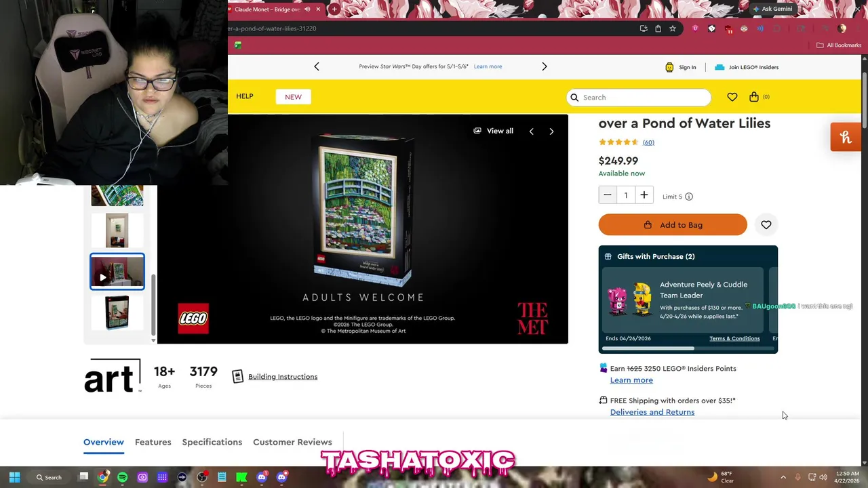Screen dimensions: 868x488
Task: Open Deliveries and Returns link
Action: tap(652, 412)
